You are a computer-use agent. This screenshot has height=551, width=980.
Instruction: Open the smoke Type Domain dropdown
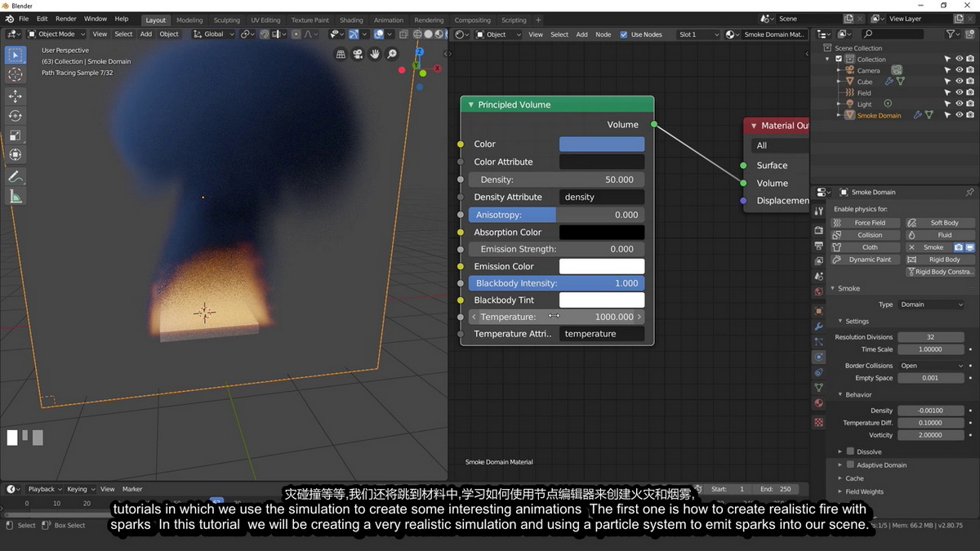(x=932, y=304)
